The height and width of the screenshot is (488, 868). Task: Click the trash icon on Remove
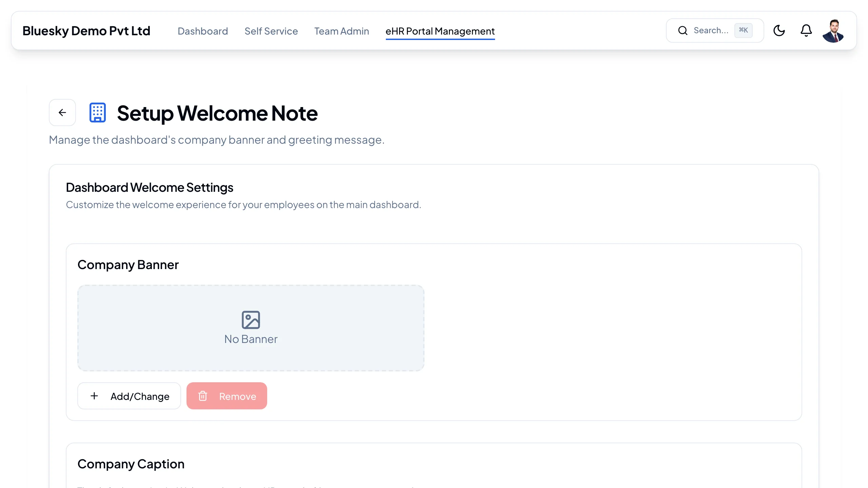click(203, 396)
